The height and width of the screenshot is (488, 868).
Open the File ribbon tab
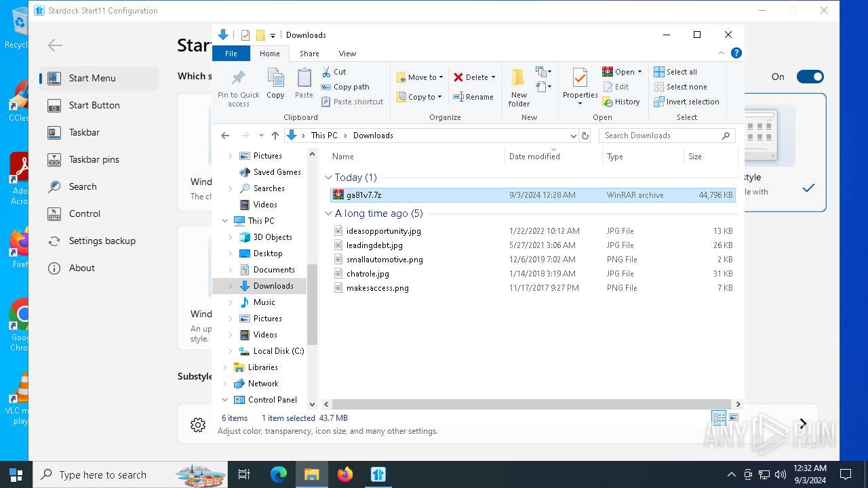click(x=231, y=54)
